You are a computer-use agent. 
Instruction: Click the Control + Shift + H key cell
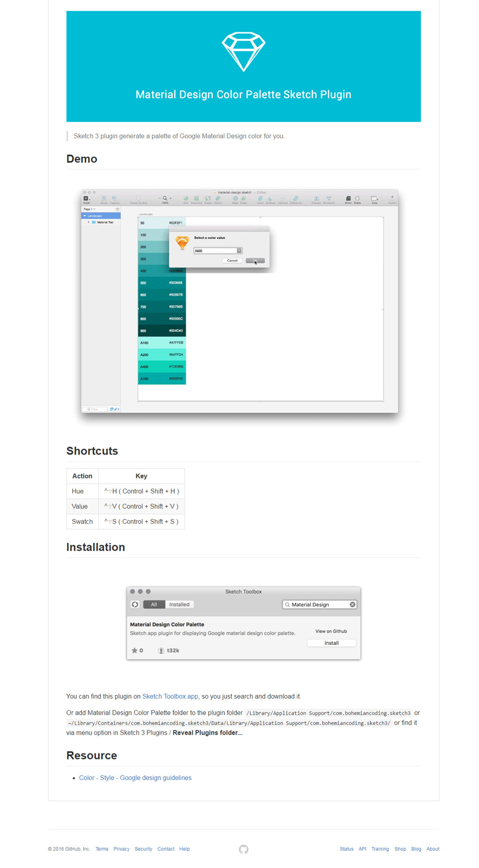[x=141, y=491]
